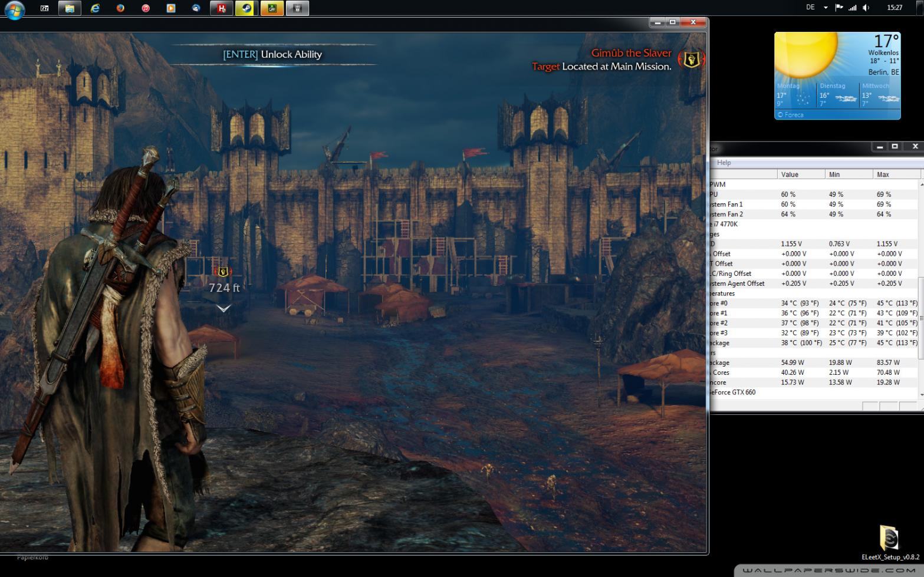Show hidden tray icons arrow
The width and height of the screenshot is (924, 577).
coord(826,8)
